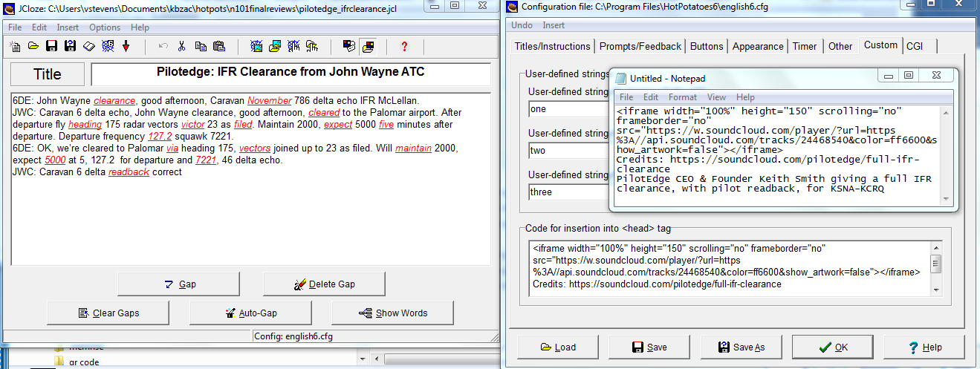980x369 pixels.
Task: Click the gapped word 'November' in cloze text
Action: (269, 101)
